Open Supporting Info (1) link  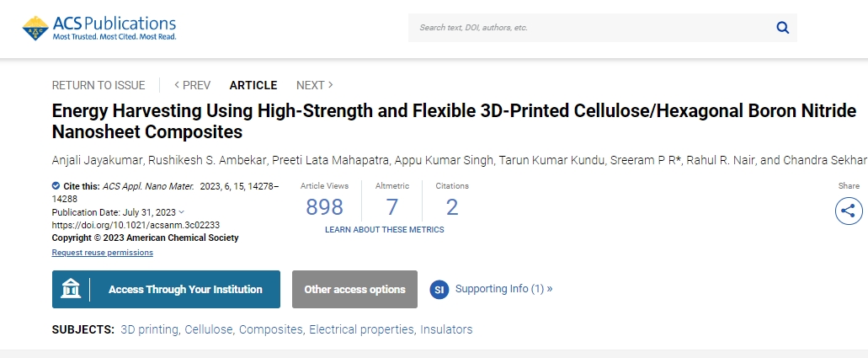coord(503,289)
